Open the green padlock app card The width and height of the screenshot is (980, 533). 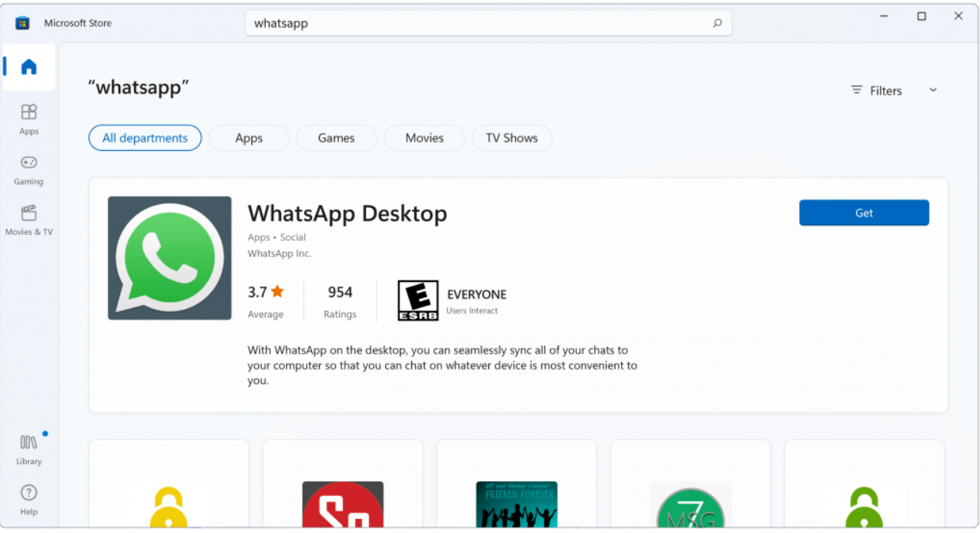tap(864, 484)
